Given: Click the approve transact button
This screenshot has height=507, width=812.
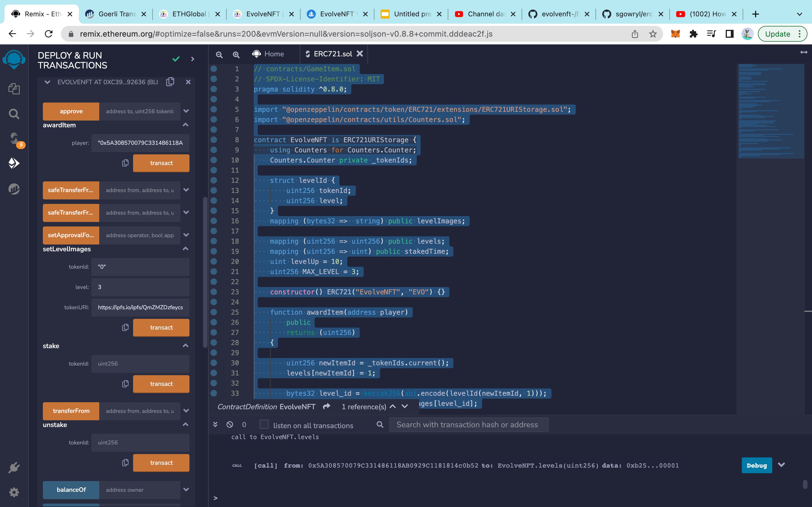Looking at the screenshot, I should 70,111.
